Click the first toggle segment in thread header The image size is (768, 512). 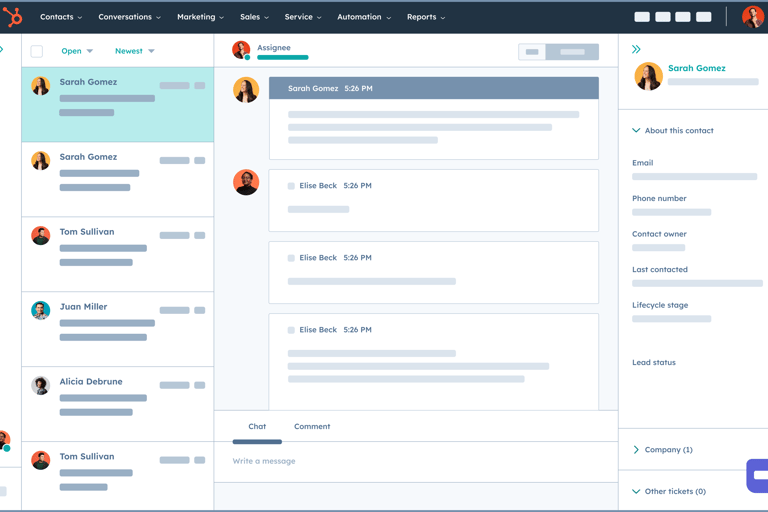click(532, 52)
